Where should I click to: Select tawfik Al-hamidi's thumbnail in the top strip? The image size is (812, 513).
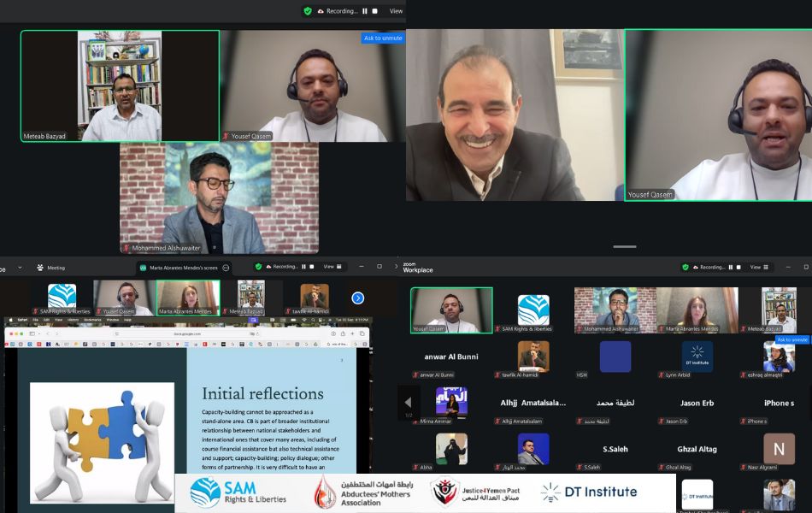point(315,296)
